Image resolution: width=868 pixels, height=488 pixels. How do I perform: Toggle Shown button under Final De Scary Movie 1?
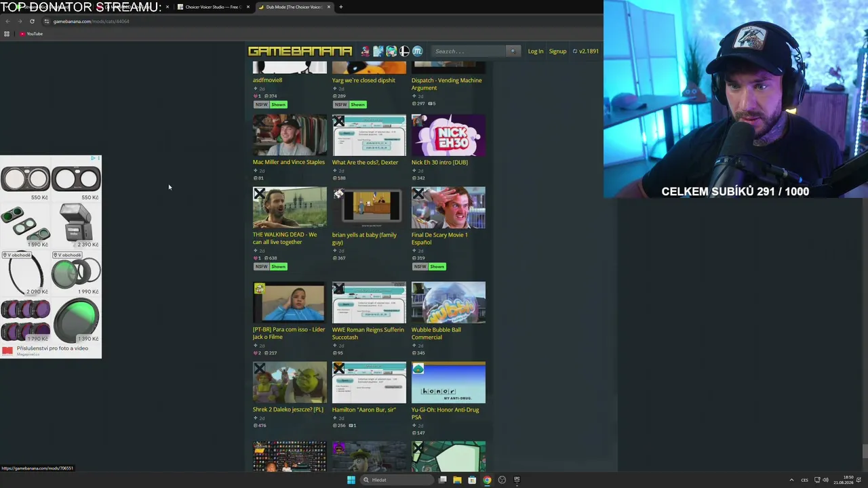point(437,266)
